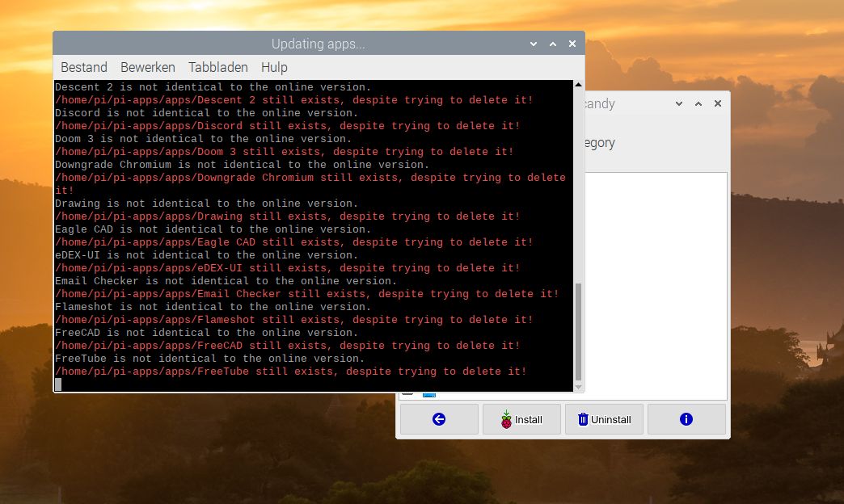The image size is (844, 504).
Task: Click terminal scrollbar up arrow
Action: click(x=579, y=85)
